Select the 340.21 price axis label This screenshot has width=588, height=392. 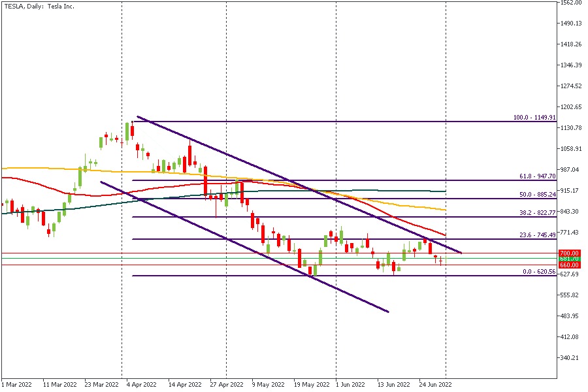[571, 358]
